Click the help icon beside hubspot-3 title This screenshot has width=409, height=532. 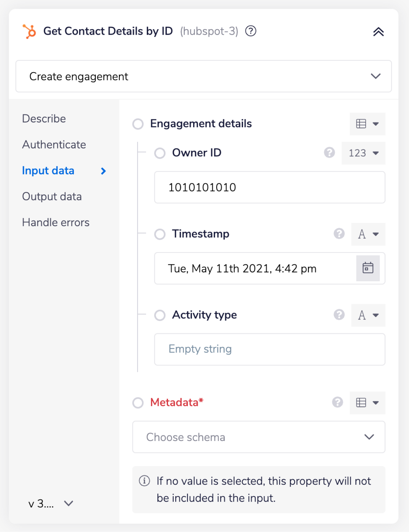[250, 31]
